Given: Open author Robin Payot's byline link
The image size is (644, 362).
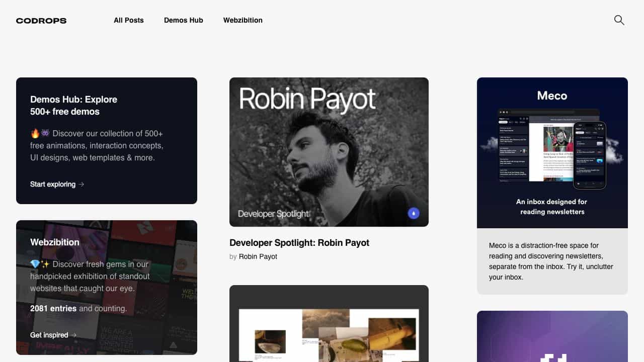Looking at the screenshot, I should pos(258,256).
